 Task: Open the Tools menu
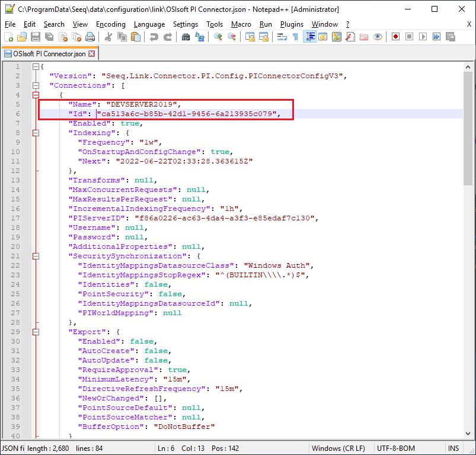[215, 24]
